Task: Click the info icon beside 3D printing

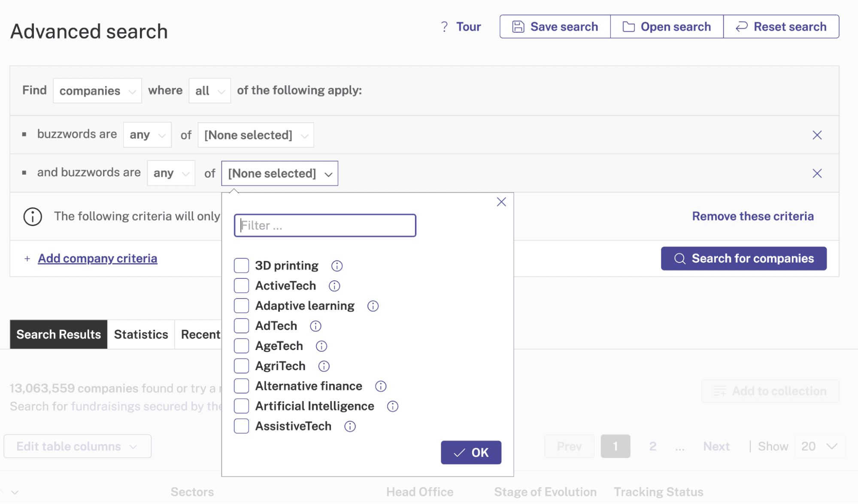Action: pyautogui.click(x=337, y=266)
